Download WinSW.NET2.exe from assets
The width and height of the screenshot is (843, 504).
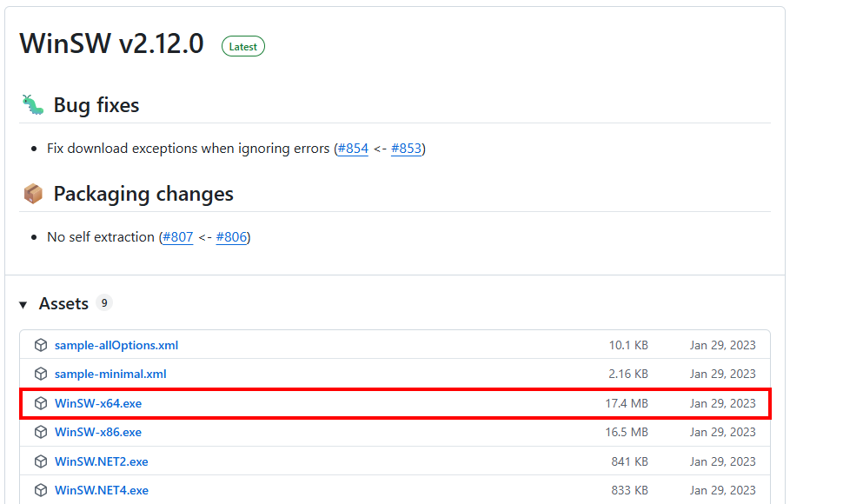(x=101, y=461)
